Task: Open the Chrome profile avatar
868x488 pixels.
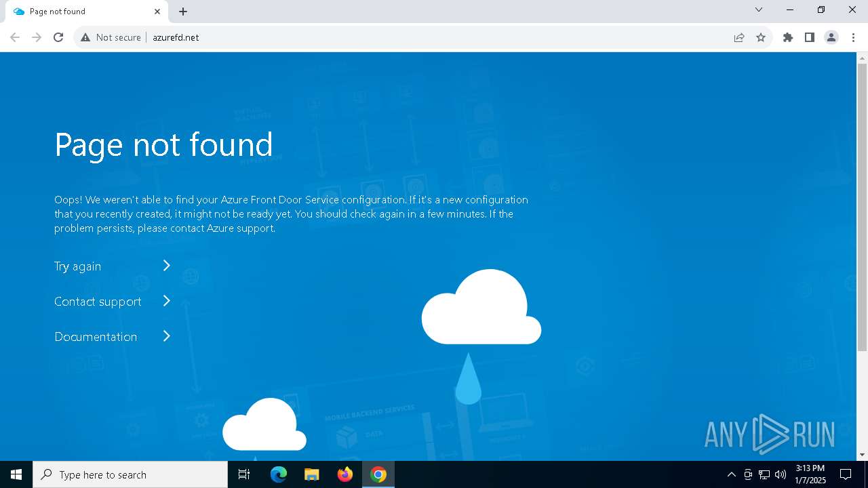Action: pos(831,37)
